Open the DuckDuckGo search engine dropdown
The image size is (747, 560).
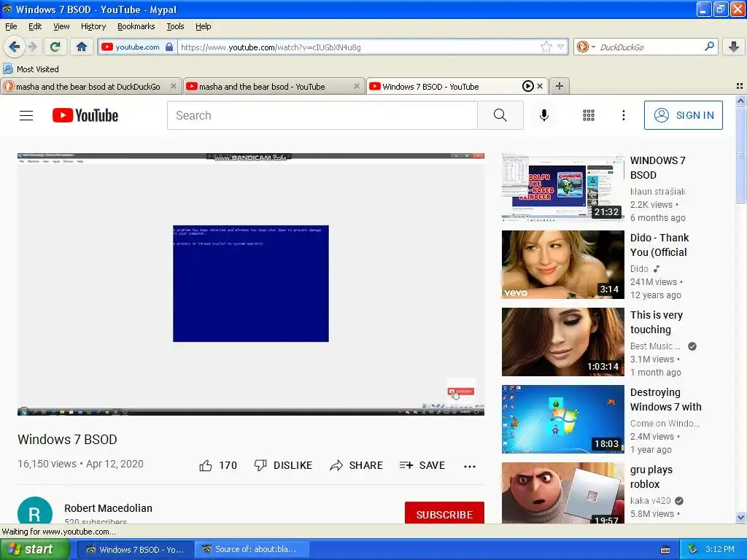click(586, 47)
